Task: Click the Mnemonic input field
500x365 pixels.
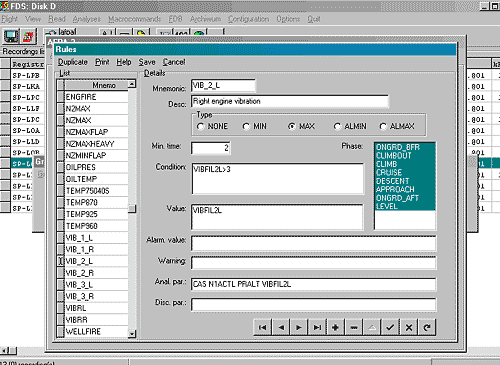Action: pyautogui.click(x=223, y=86)
